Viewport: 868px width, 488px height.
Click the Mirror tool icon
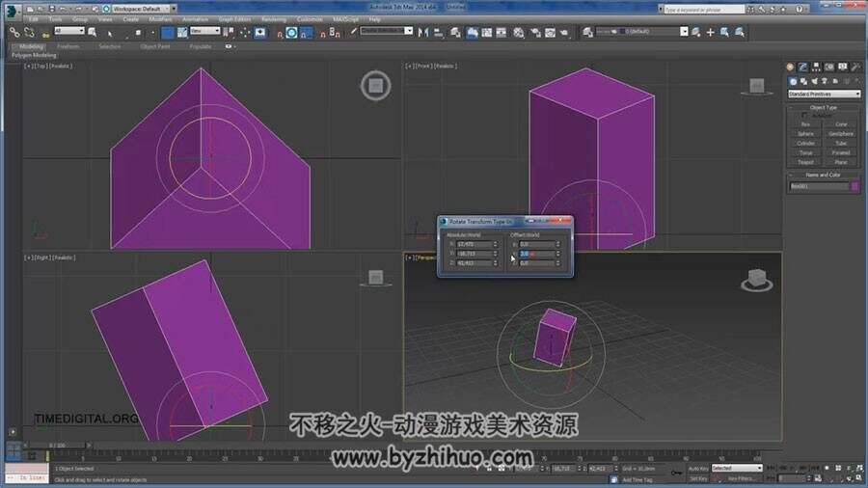pyautogui.click(x=423, y=33)
